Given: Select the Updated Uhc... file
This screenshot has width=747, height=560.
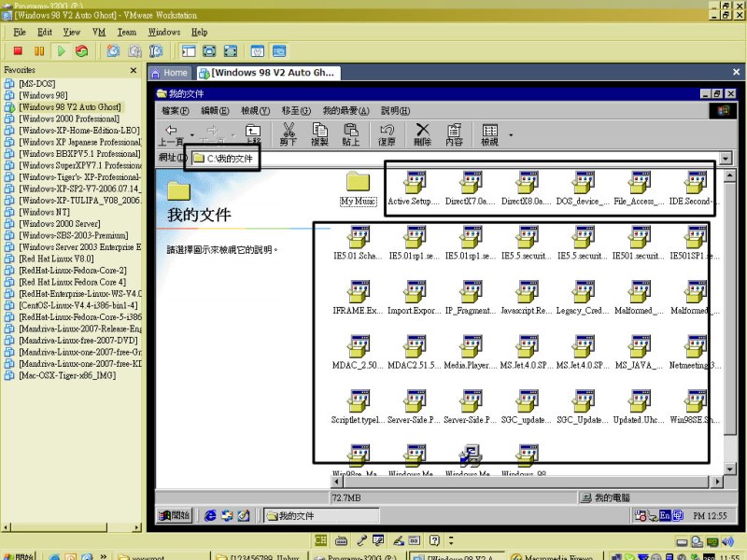Looking at the screenshot, I should coord(640,408).
